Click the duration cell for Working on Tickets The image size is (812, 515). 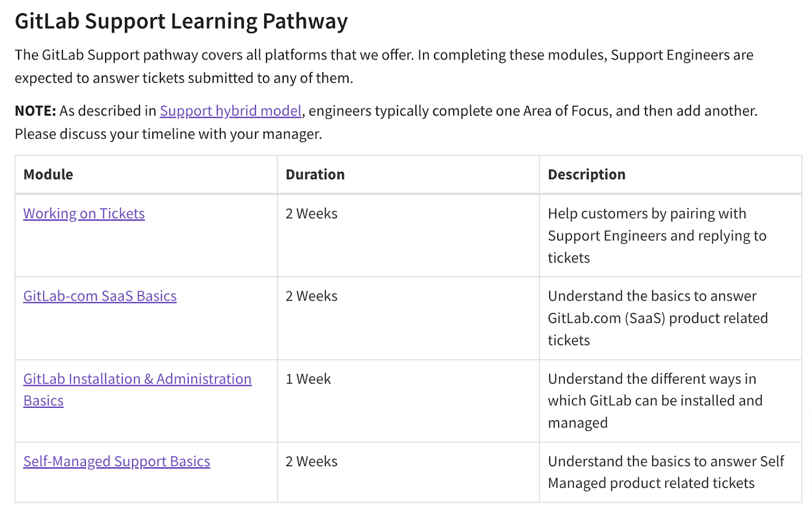[x=311, y=214]
